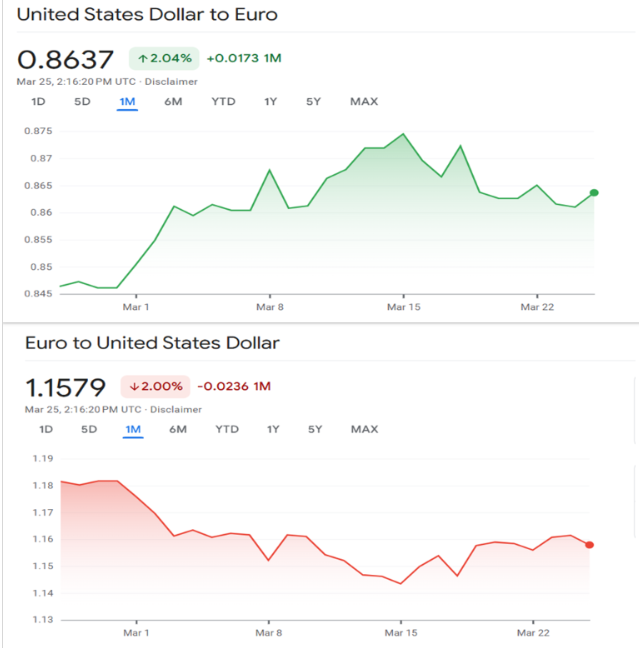
Task: Show MAX range on Euro to USD chart
Action: [x=364, y=429]
